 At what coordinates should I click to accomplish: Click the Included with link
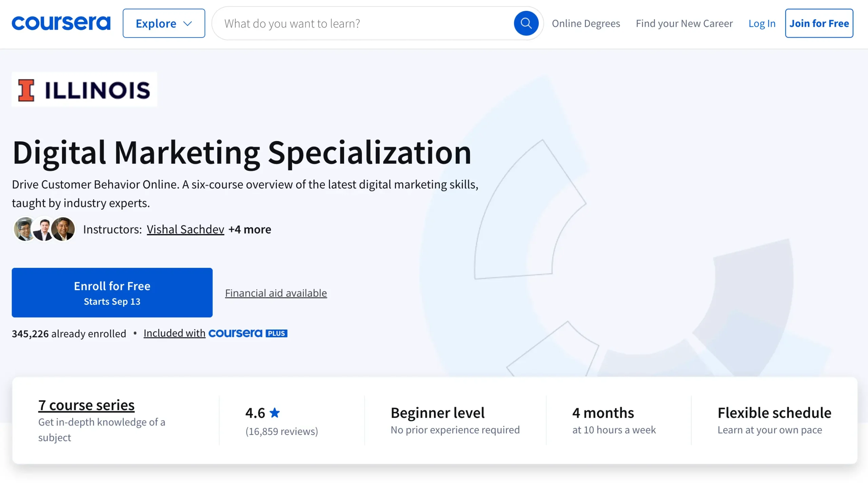[x=174, y=333]
